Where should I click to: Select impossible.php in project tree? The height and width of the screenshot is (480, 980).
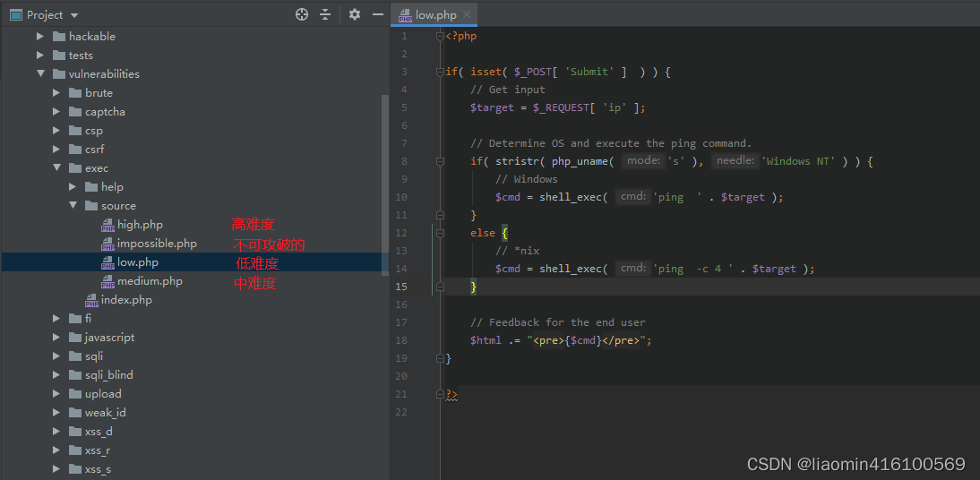coord(157,243)
